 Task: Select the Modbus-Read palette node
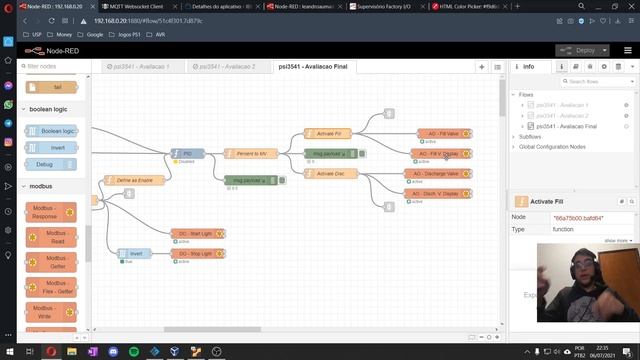tap(51, 237)
